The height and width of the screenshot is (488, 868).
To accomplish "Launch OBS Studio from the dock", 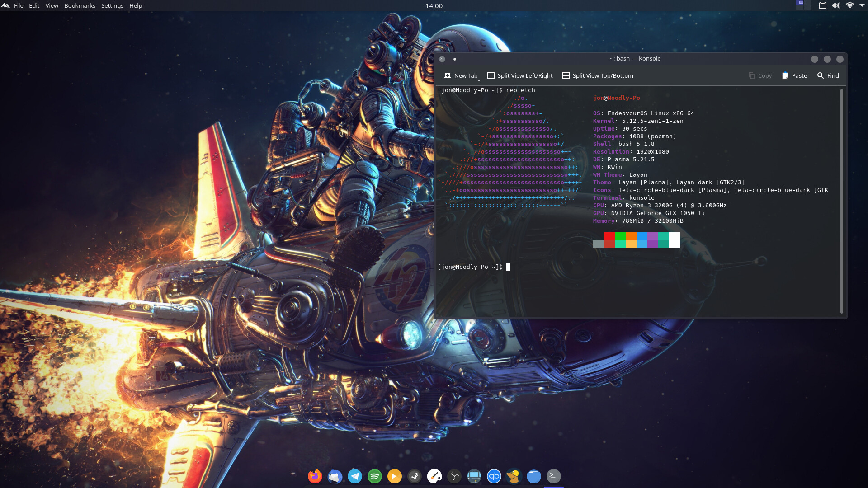I will pos(454,476).
